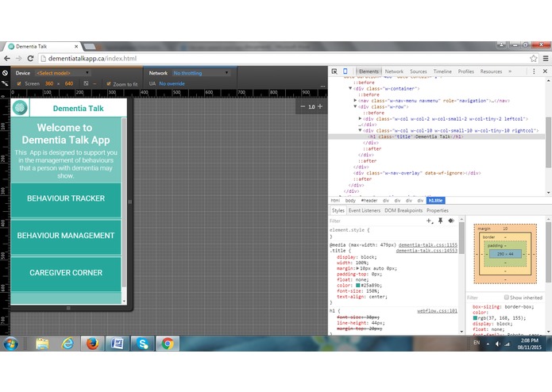Collapse the w-row div node
552x392 pixels.
tap(355, 106)
